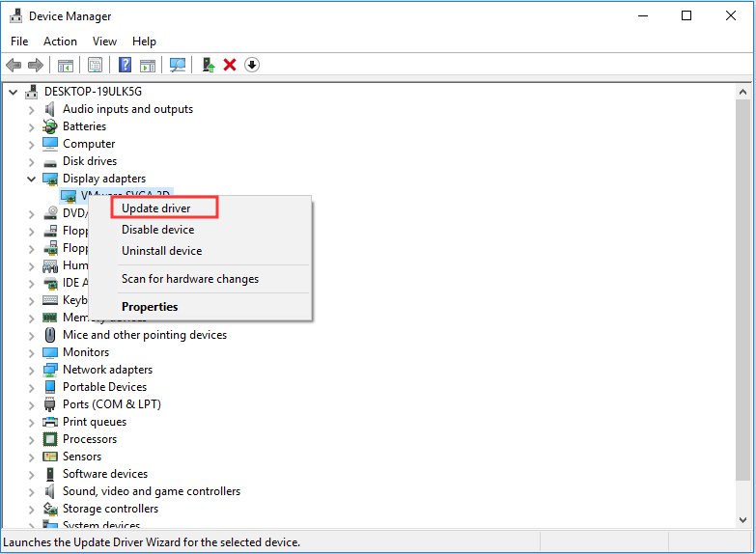Viewport: 756px width, 554px height.
Task: Click the Batteries category icon
Action: point(49,126)
